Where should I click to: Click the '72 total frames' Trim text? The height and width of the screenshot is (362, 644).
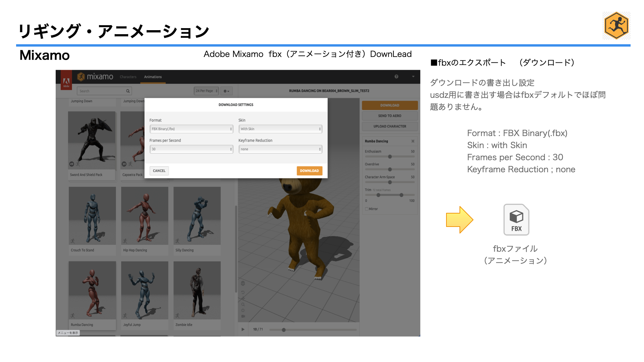click(x=382, y=190)
